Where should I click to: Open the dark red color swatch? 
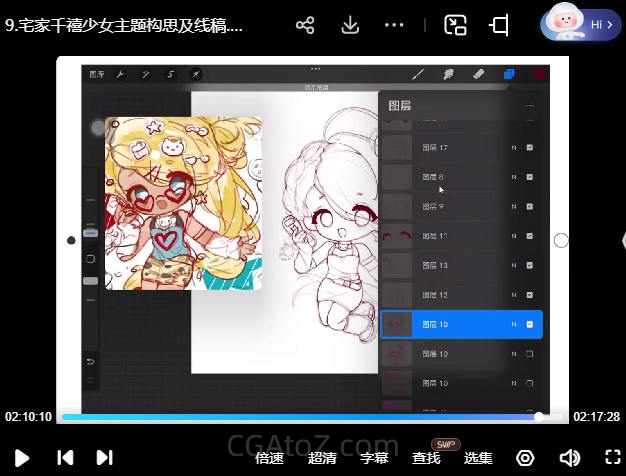pyautogui.click(x=540, y=74)
